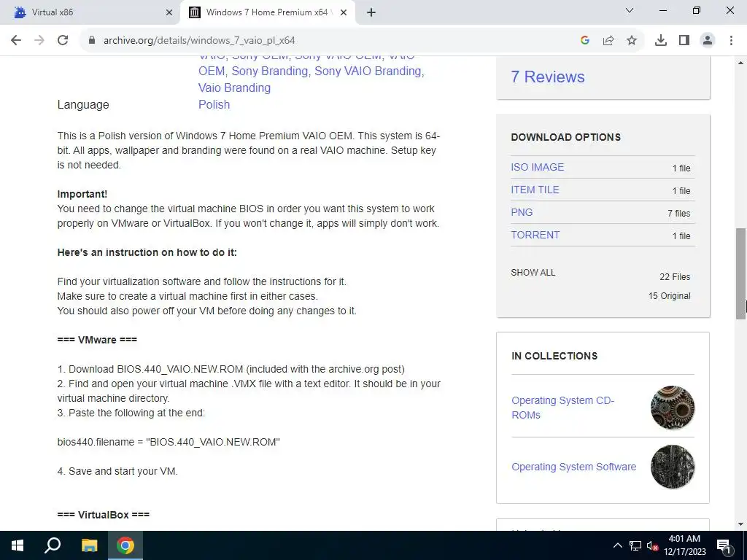Image resolution: width=747 pixels, height=560 pixels.
Task: Open Windows taskbar search
Action: pyautogui.click(x=53, y=545)
